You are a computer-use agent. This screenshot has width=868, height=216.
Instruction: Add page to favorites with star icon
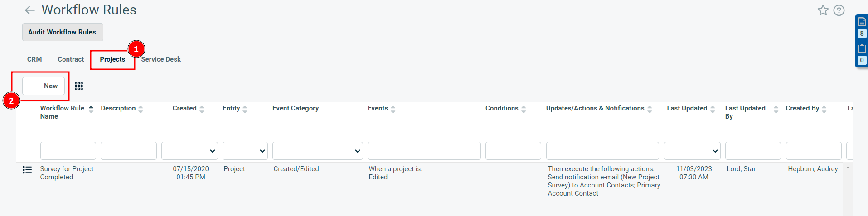click(823, 10)
